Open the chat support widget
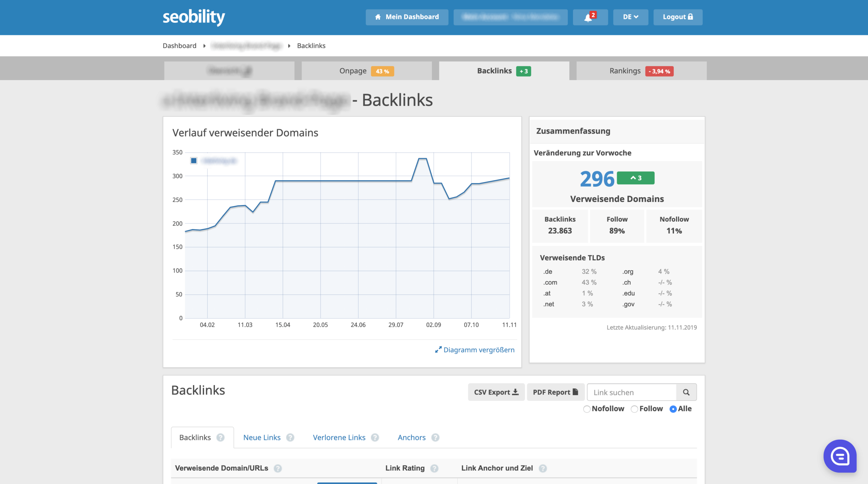The width and height of the screenshot is (868, 484). point(840,456)
